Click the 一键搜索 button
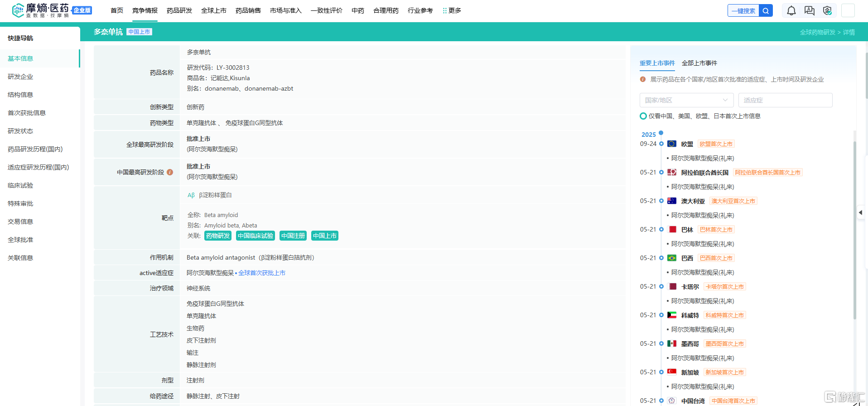This screenshot has width=868, height=406. coord(743,10)
